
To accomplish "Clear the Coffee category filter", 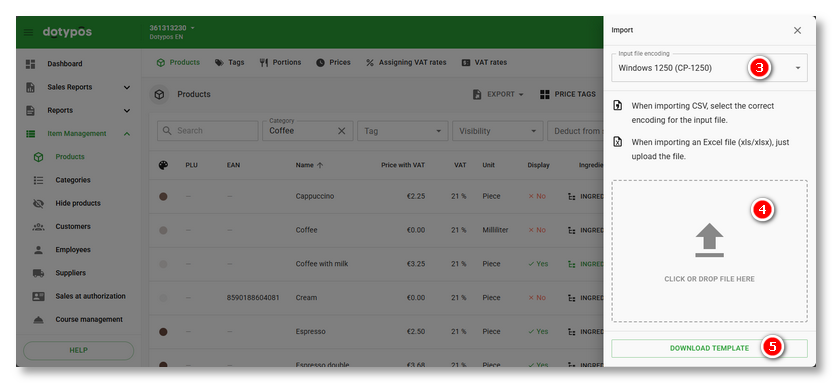I will (x=342, y=130).
